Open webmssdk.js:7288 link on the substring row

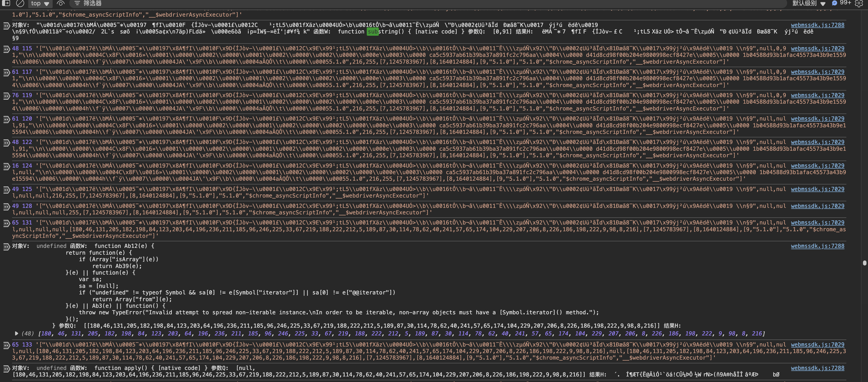pos(817,25)
